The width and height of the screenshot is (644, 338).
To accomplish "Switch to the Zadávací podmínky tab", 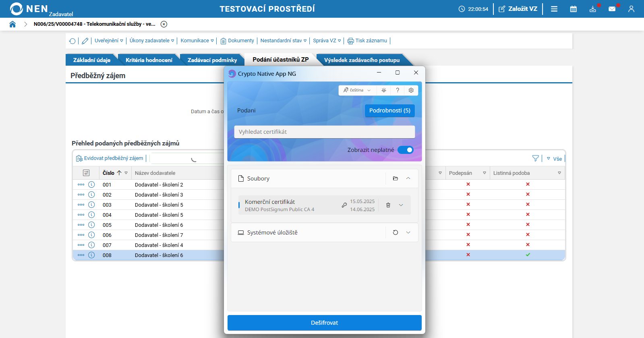I will coord(212,60).
